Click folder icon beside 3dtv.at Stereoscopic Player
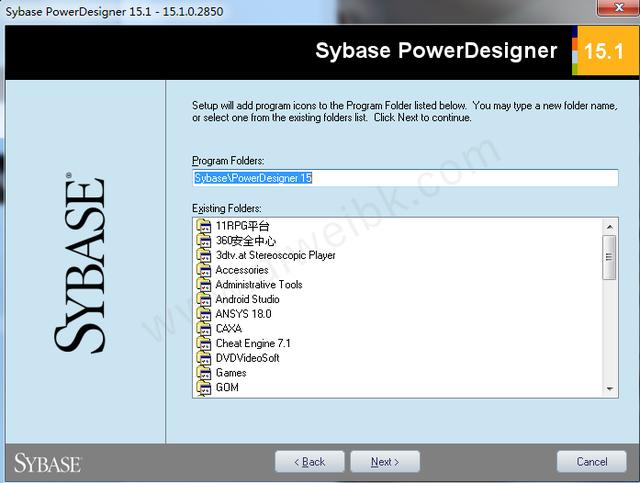Screen dimensions: 640x483 pos(204,255)
